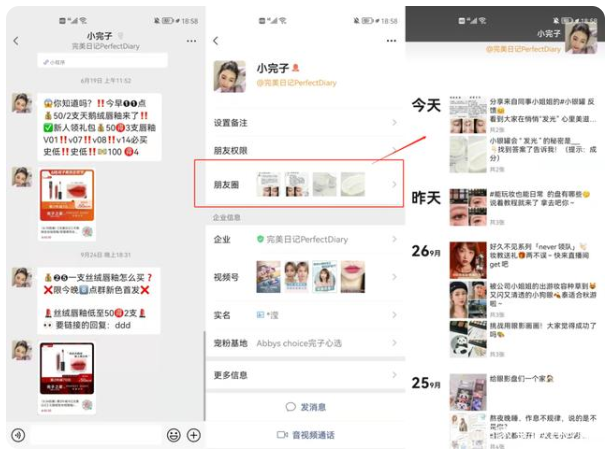Viewport: 612px width, 463px height.
Task: Tap company name under chat title
Action: 105,46
